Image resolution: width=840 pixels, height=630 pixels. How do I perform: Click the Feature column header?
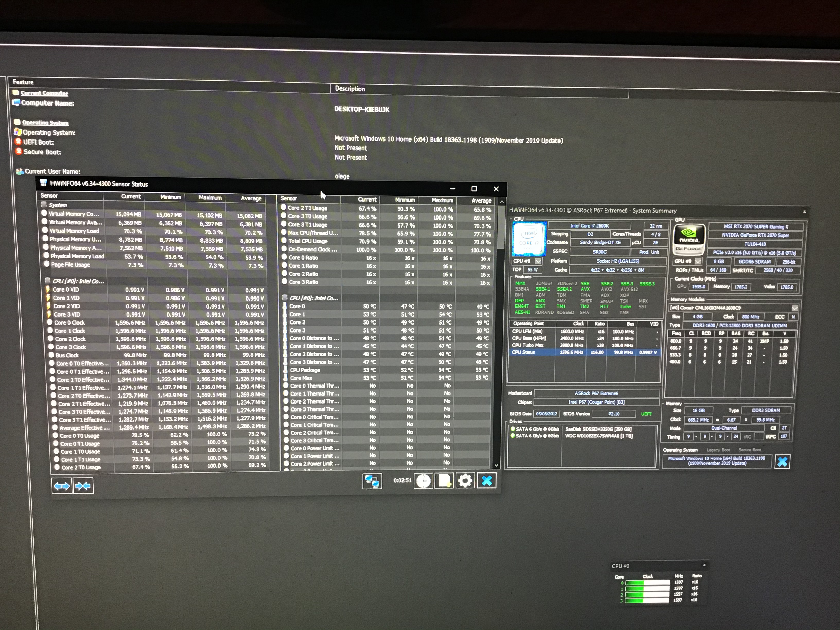tap(23, 82)
